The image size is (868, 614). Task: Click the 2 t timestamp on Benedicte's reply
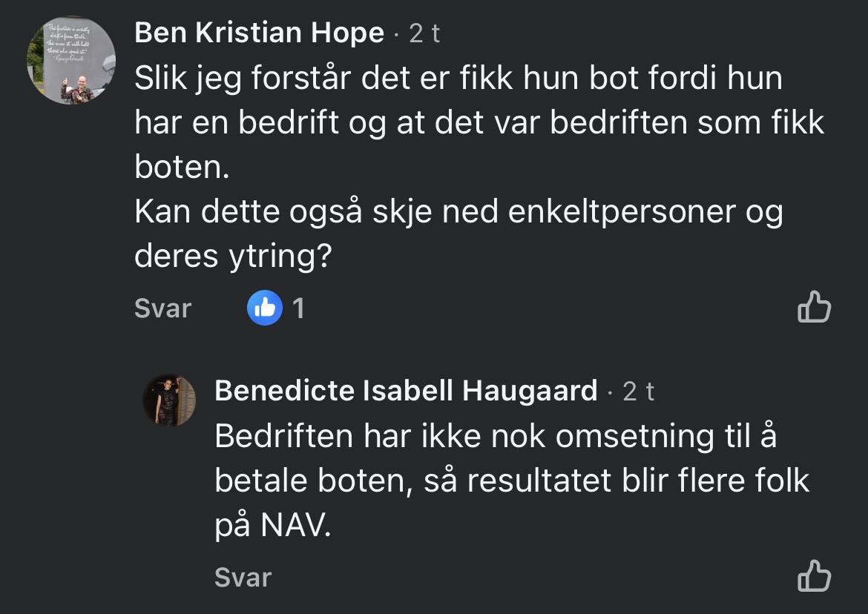click(x=639, y=392)
